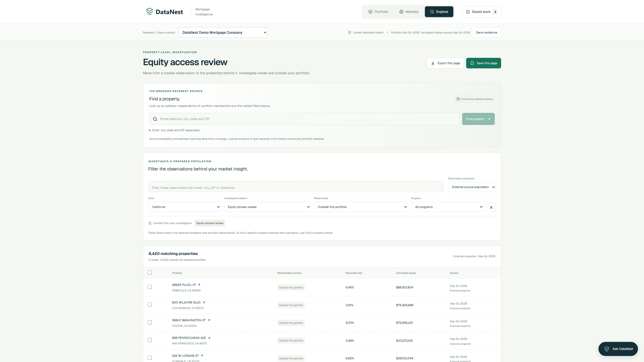644x362 pixels.
Task: Click the shield icon beside Lender identities hidden
Action: [350, 33]
